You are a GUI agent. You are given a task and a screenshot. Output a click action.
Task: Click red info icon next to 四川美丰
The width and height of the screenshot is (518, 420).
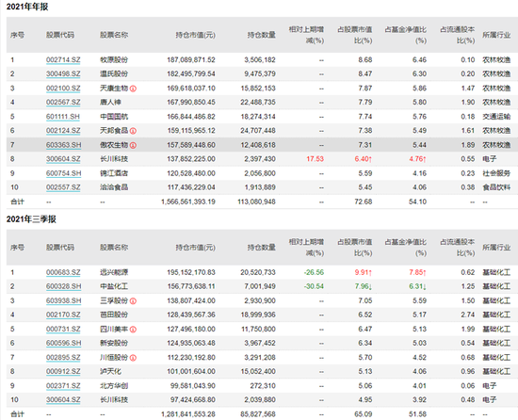pos(133,330)
